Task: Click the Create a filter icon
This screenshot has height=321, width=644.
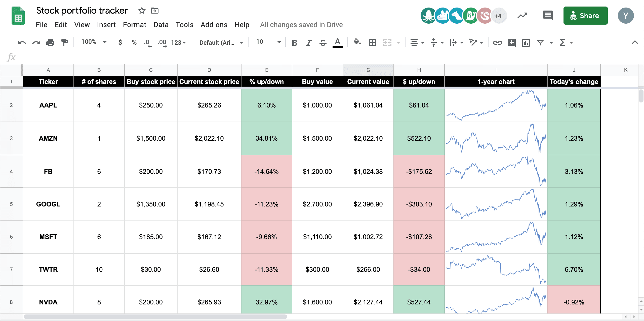Action: (x=540, y=43)
